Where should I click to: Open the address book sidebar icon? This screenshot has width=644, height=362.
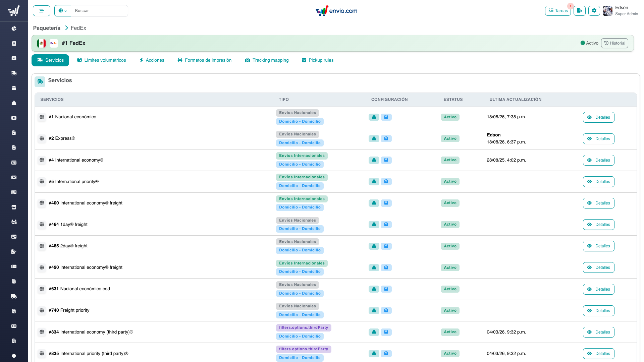[x=14, y=44]
